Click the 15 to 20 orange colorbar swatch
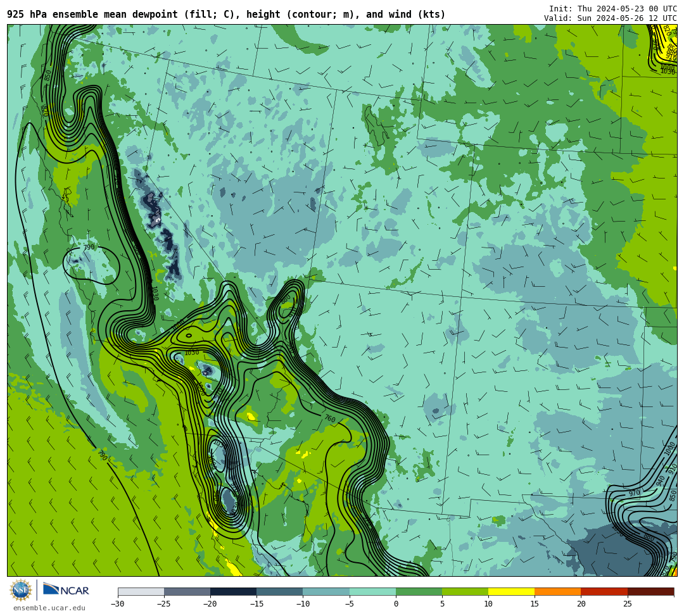 point(558,591)
